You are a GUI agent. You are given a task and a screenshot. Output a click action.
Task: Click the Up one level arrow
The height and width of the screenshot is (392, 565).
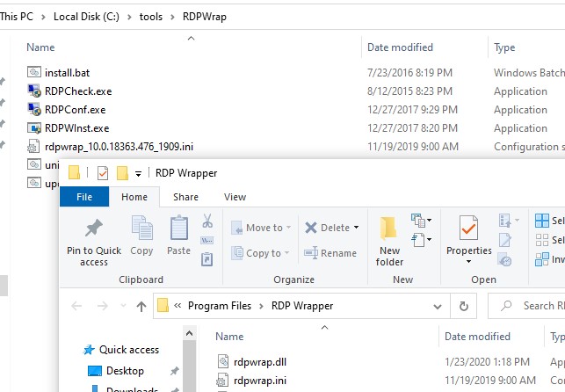point(141,306)
